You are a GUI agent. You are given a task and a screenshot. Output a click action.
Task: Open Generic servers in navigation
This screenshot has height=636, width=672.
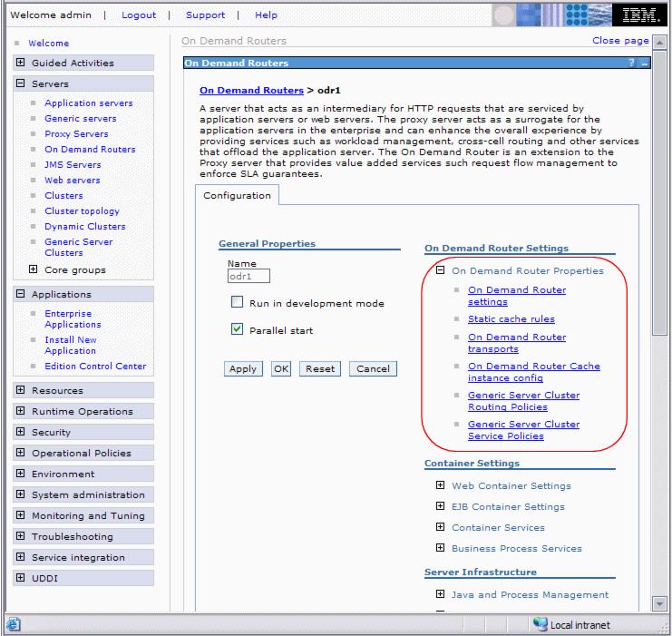[x=81, y=118]
